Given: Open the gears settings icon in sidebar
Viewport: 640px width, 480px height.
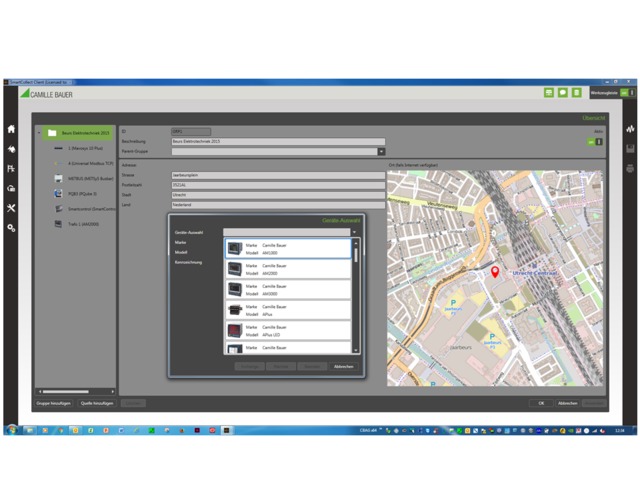Looking at the screenshot, I should (x=11, y=228).
